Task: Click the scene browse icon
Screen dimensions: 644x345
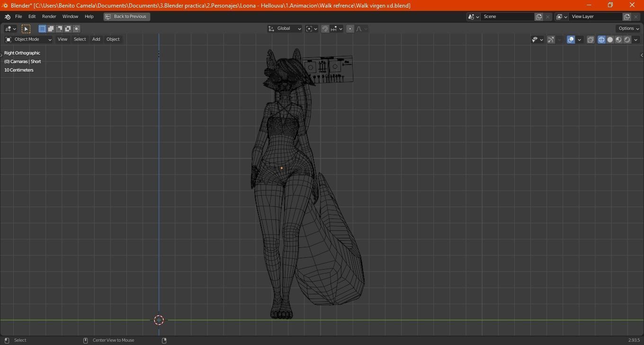Action: [474, 17]
